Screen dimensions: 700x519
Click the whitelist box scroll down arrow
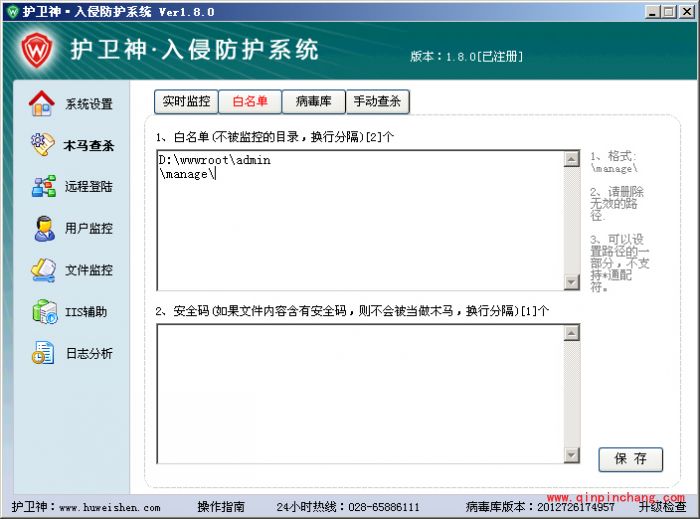pos(572,282)
